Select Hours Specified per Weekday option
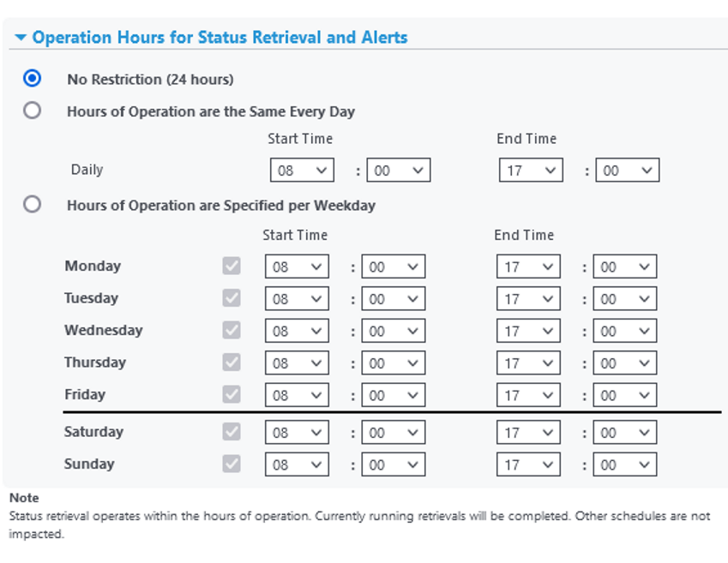Viewport: 728px width, 563px height. tap(33, 205)
